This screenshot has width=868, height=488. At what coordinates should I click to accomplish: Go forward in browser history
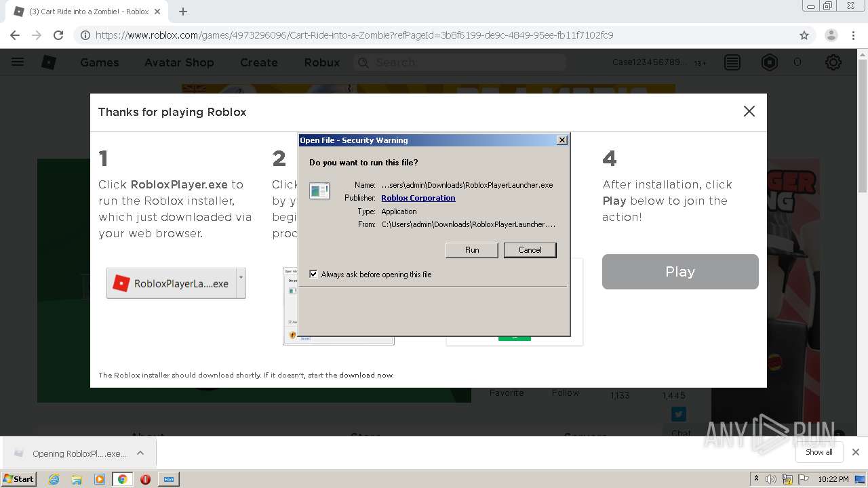click(x=37, y=35)
